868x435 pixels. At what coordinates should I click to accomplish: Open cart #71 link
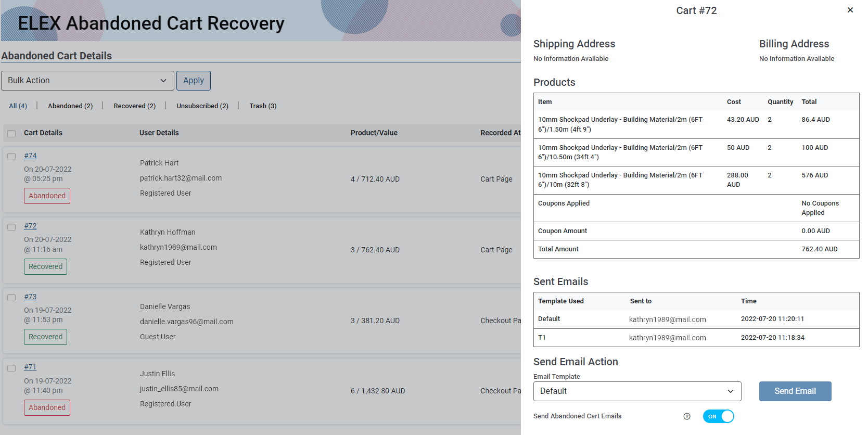point(30,367)
